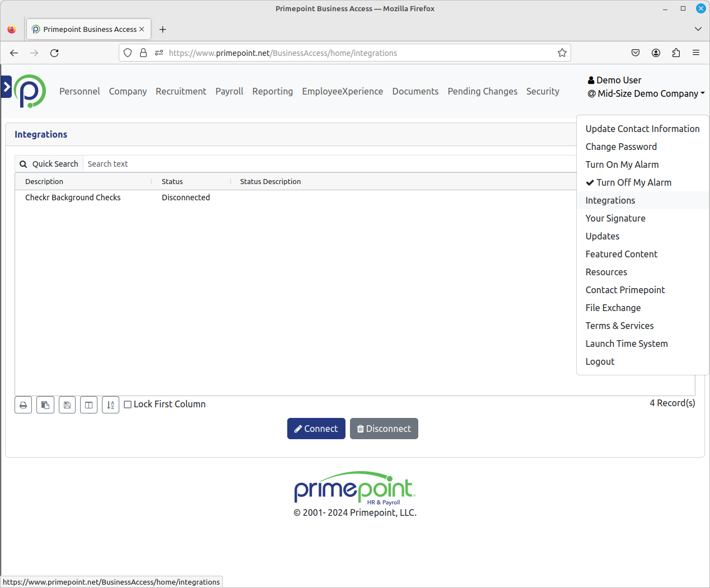Open Updates from user menu
The width and height of the screenshot is (710, 588).
643,236
